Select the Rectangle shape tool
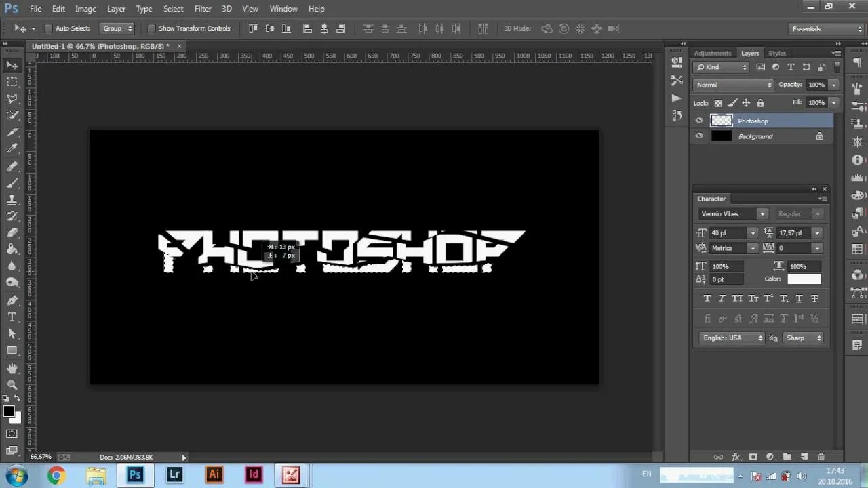The height and width of the screenshot is (488, 868). [x=12, y=350]
